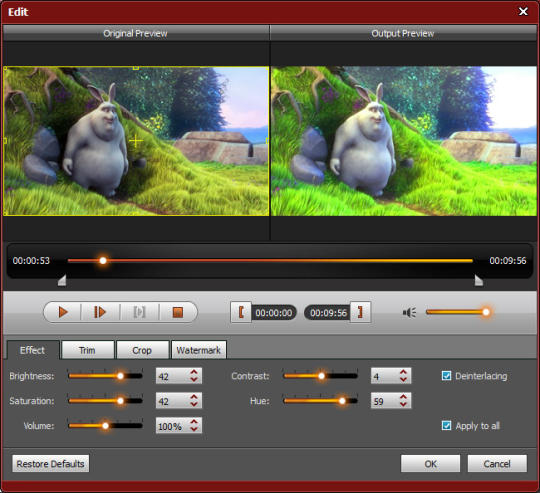Close the Edit dialog
The width and height of the screenshot is (540, 493).
click(523, 12)
